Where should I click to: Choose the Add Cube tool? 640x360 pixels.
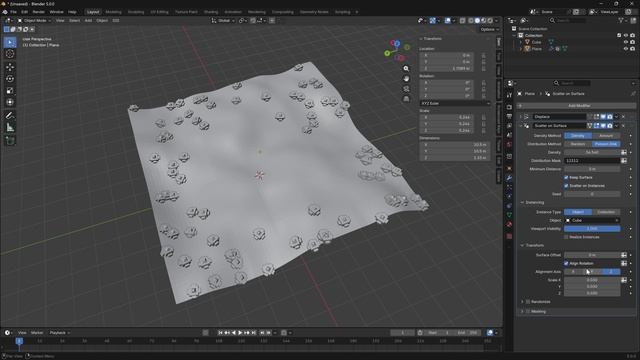click(10, 141)
